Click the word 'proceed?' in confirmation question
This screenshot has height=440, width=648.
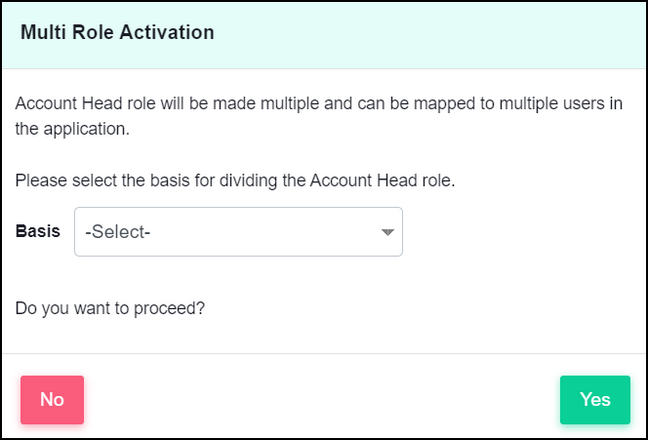[169, 308]
